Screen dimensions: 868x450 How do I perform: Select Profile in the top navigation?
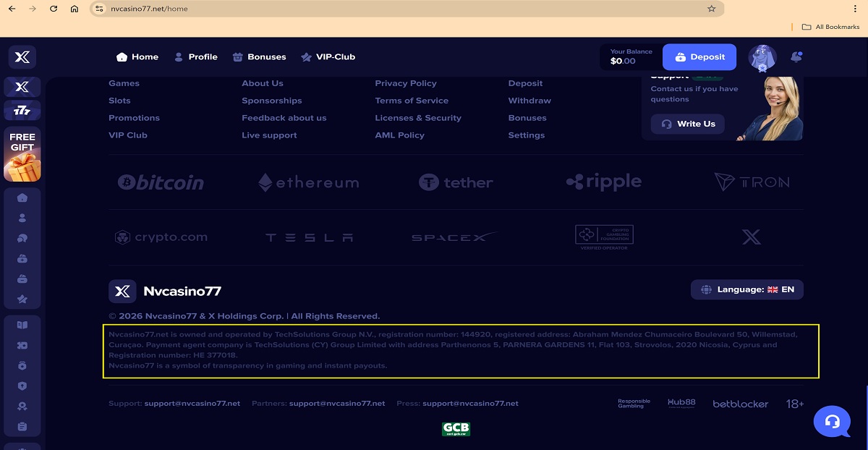click(195, 57)
